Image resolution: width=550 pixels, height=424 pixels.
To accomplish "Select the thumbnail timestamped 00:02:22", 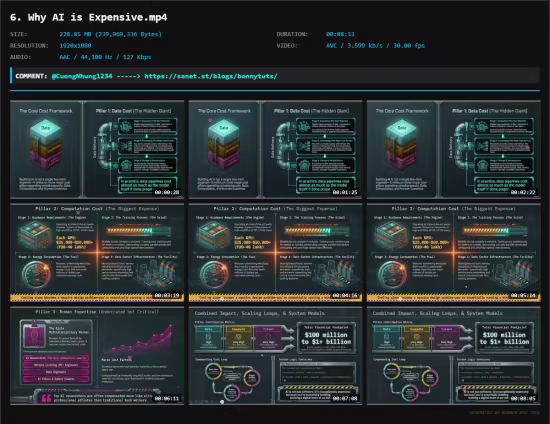I will (454, 149).
